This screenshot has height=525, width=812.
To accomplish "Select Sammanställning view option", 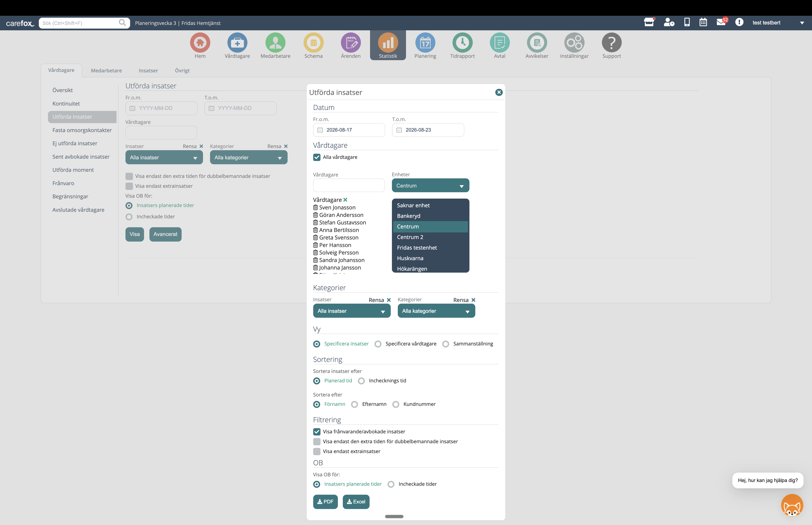I will (446, 344).
